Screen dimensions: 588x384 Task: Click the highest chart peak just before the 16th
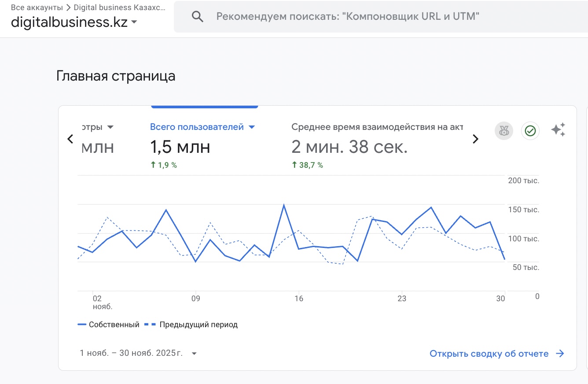click(284, 205)
